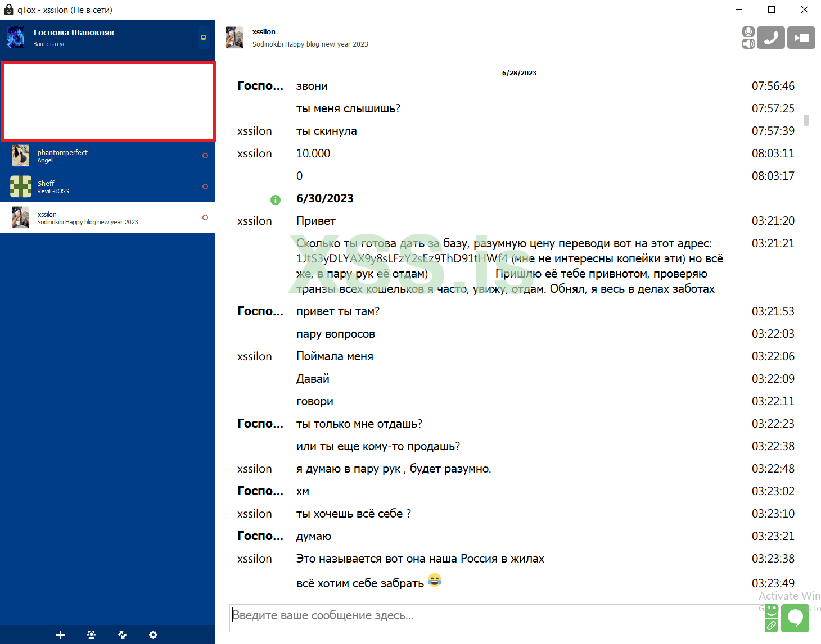Click the message 'пару вопросов'
This screenshot has height=644, width=821.
(336, 334)
